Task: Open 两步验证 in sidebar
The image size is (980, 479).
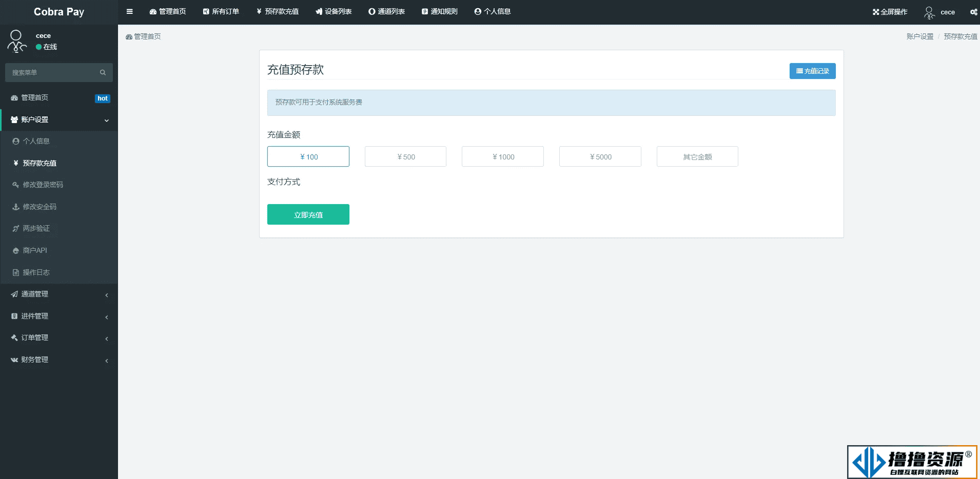Action: [59, 229]
